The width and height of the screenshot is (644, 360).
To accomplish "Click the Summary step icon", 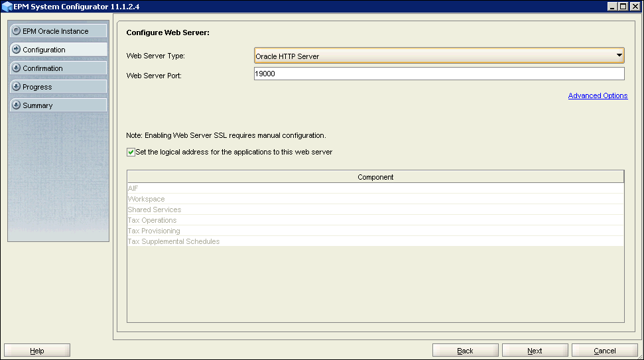I will click(x=16, y=105).
